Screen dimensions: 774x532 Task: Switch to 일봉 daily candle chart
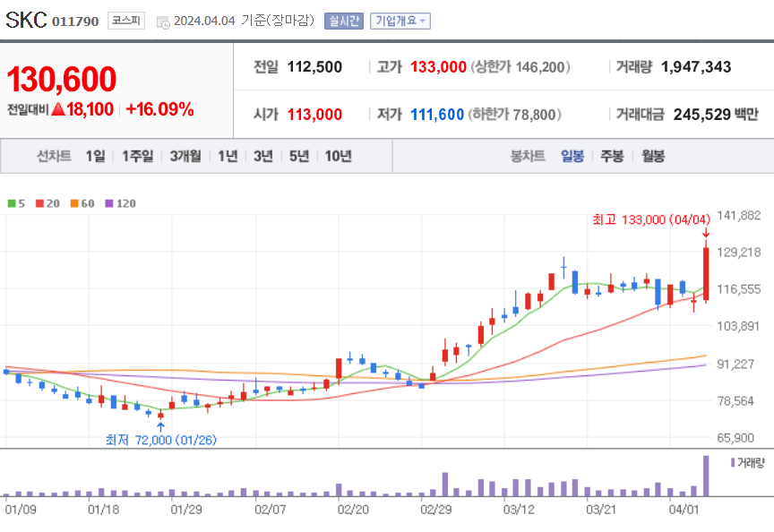(x=572, y=157)
